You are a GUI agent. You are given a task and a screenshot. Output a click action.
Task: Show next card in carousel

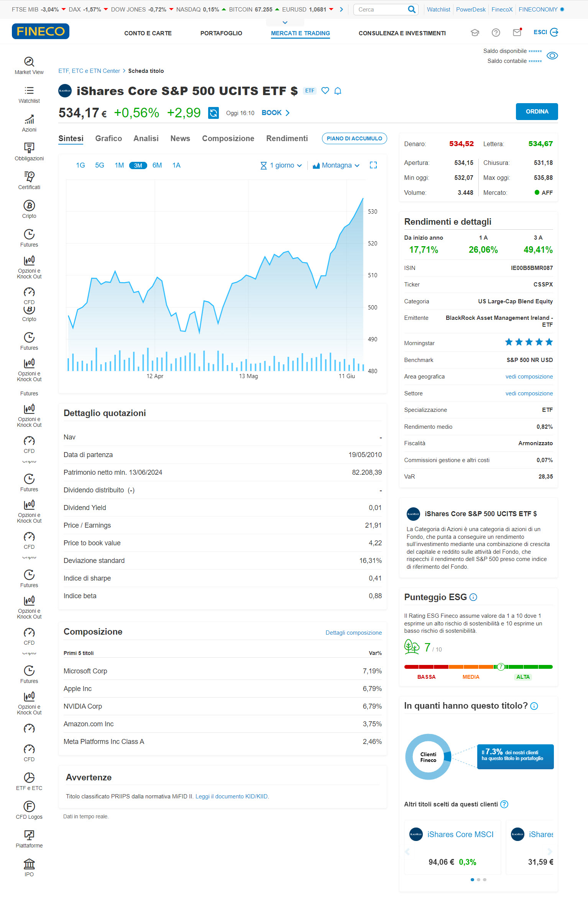pos(550,852)
